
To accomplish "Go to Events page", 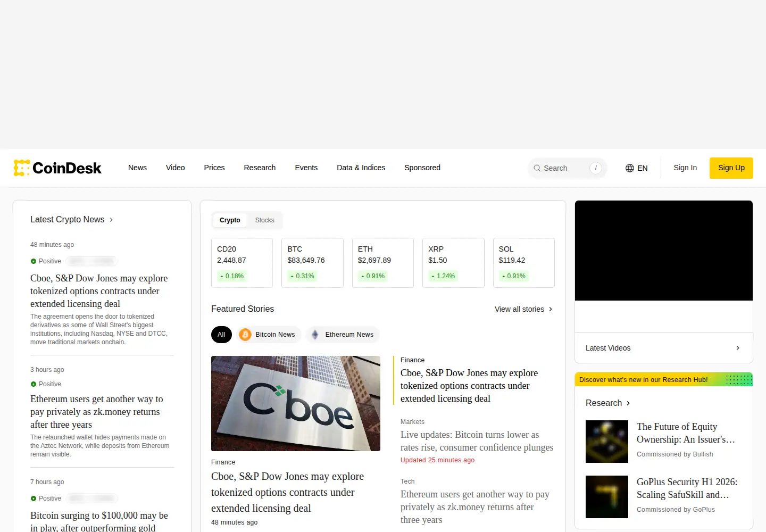I will pos(306,168).
